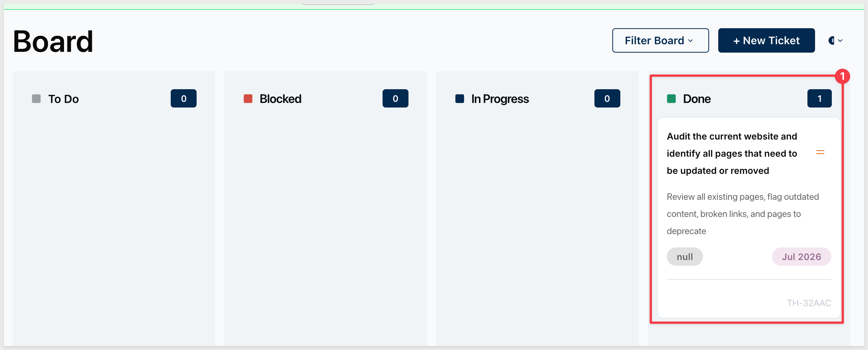
Task: Click ticket ID TH-32AAC
Action: click(x=809, y=303)
